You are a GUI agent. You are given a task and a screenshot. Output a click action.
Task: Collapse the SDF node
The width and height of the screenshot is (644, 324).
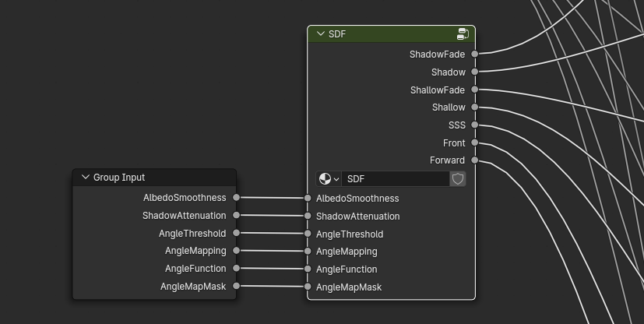[320, 34]
